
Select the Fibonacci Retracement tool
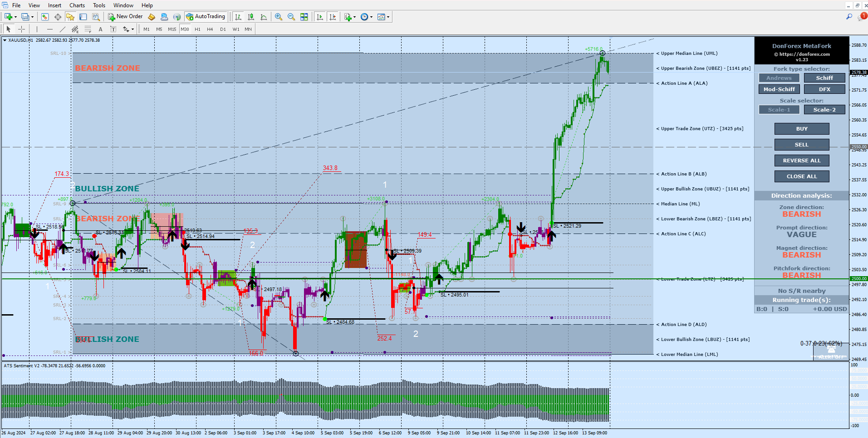point(88,29)
